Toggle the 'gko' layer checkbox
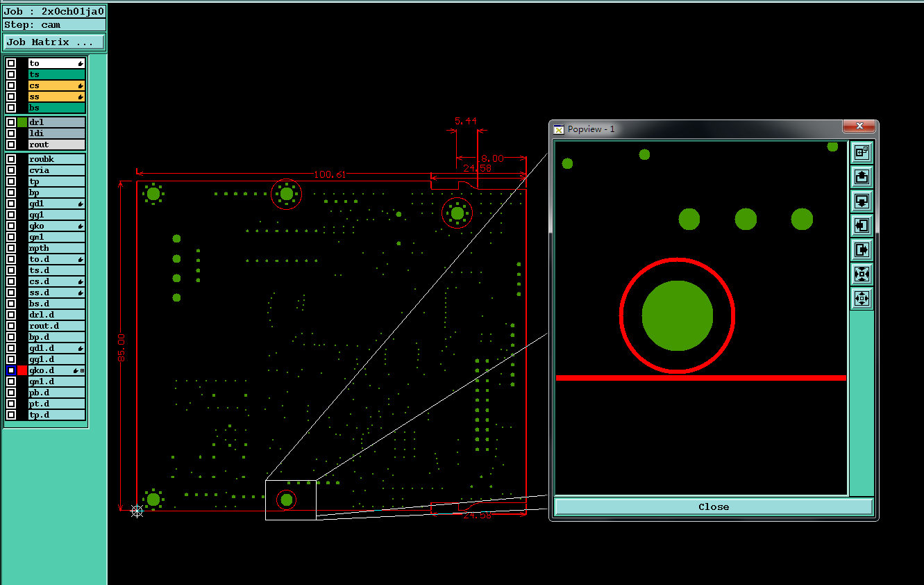The width and height of the screenshot is (924, 585). tap(11, 226)
